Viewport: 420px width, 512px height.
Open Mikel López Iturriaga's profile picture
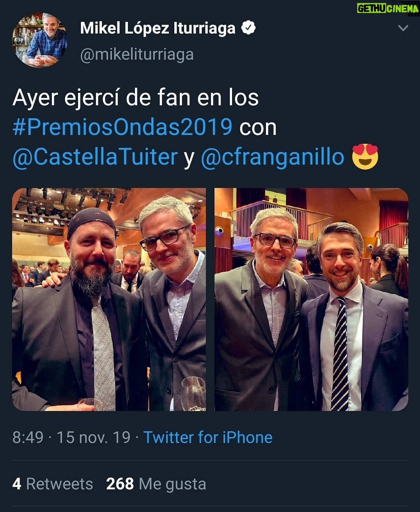(40, 40)
